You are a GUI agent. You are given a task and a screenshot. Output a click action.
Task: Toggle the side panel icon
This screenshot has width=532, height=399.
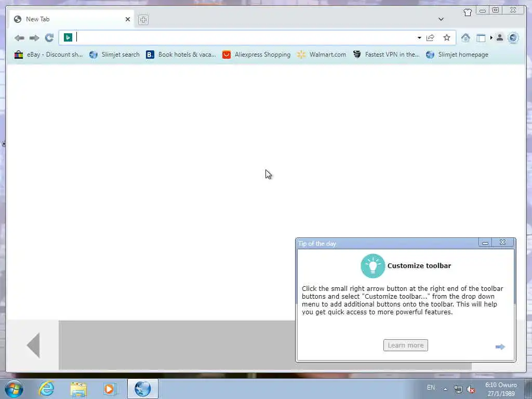481,38
